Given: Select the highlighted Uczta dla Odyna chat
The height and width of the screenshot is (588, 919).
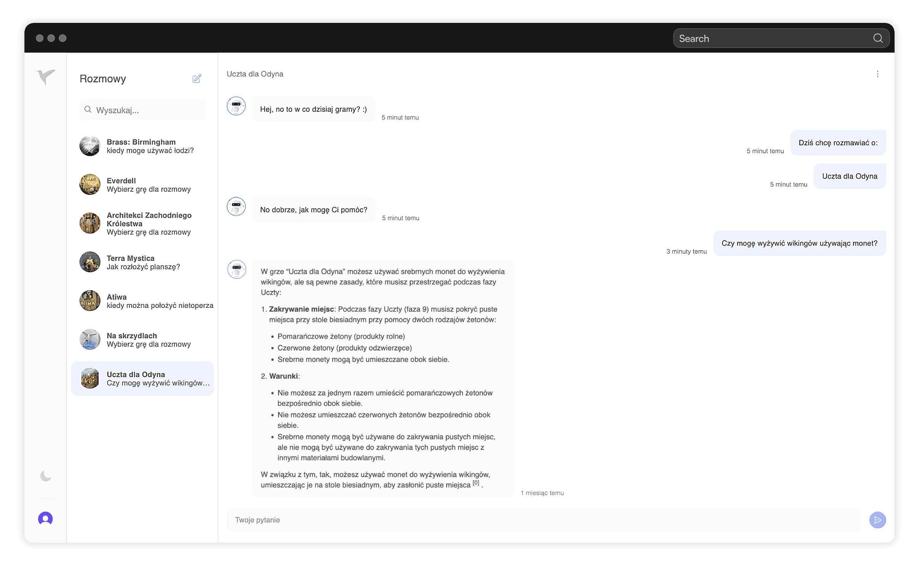Looking at the screenshot, I should point(142,378).
